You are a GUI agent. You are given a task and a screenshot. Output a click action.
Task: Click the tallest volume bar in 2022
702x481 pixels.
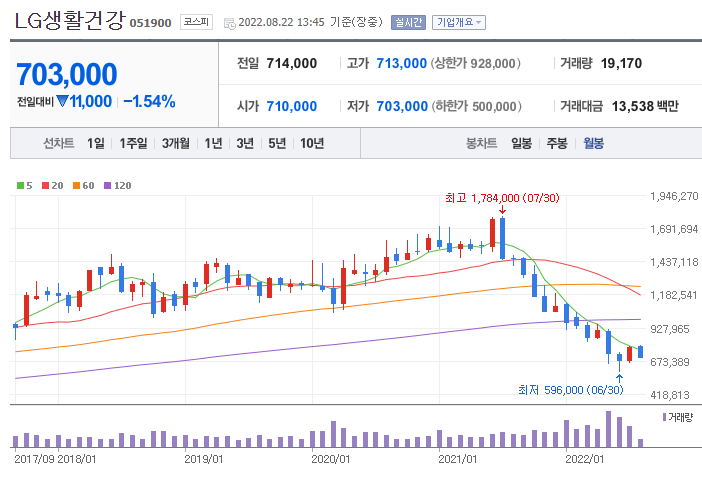pos(608,429)
